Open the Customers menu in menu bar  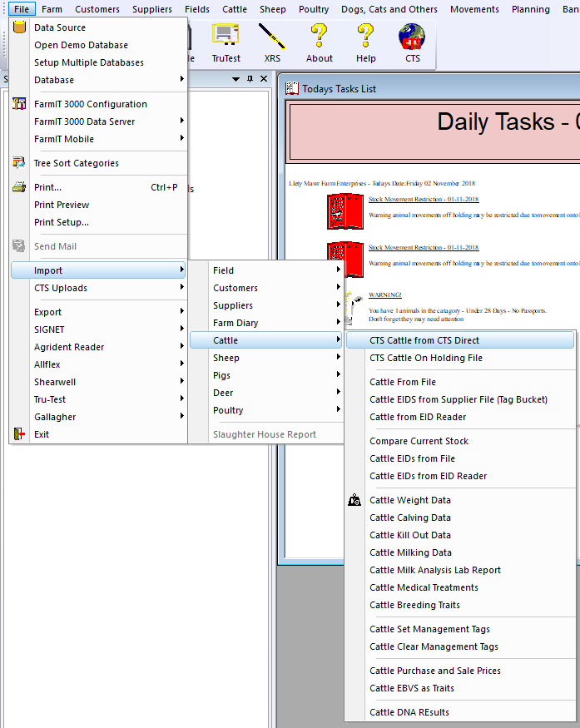pyautogui.click(x=97, y=9)
